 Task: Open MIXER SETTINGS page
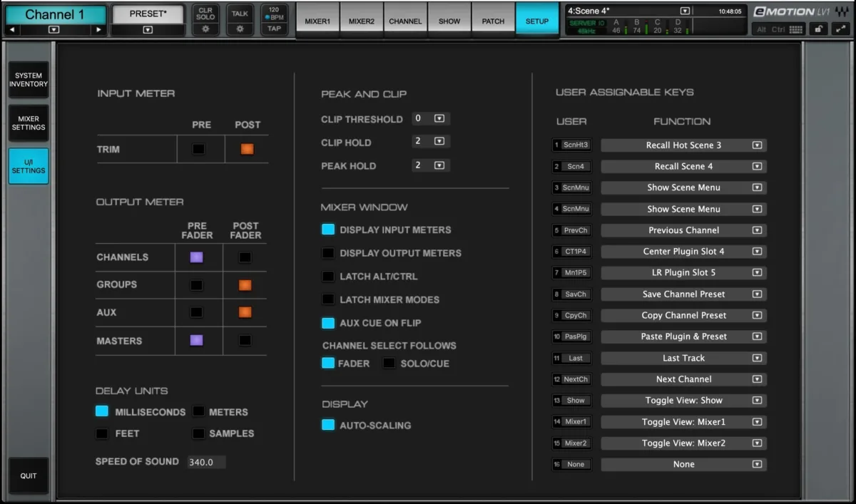(29, 123)
